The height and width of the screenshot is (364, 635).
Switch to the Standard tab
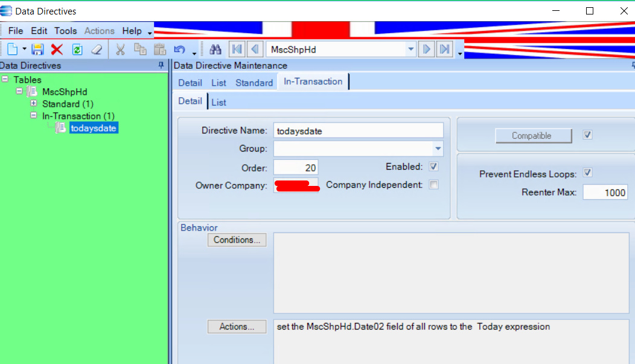254,83
